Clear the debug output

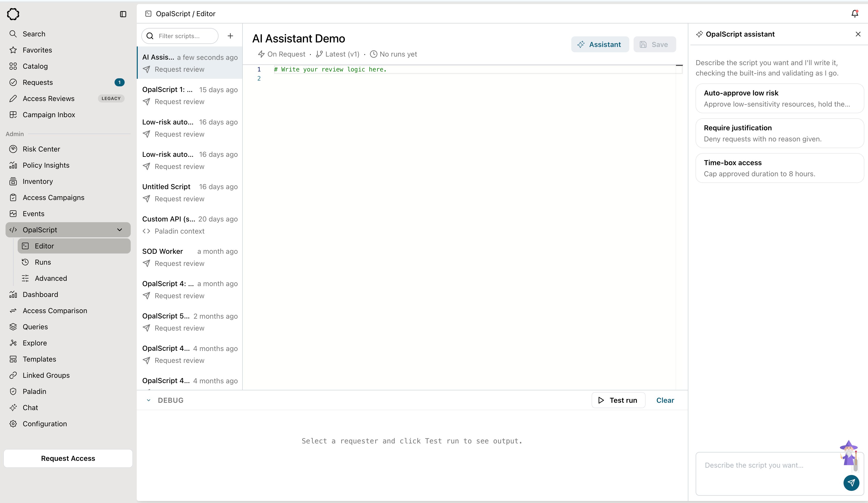665,400
